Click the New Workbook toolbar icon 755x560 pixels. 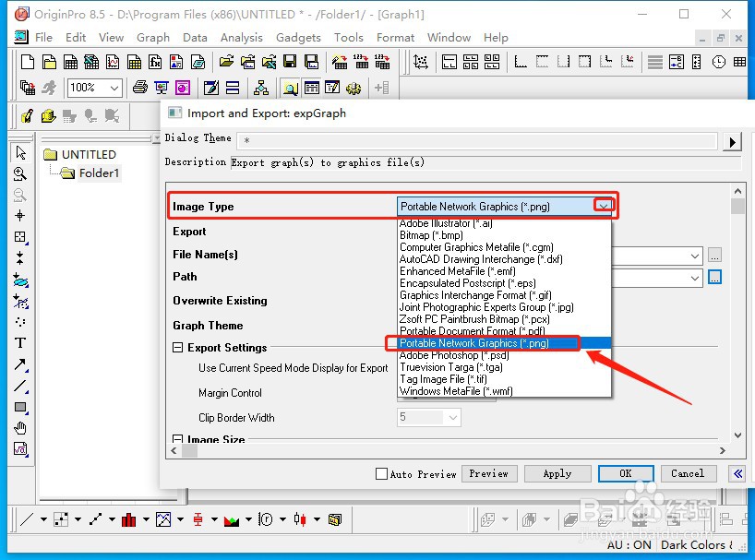coord(70,62)
